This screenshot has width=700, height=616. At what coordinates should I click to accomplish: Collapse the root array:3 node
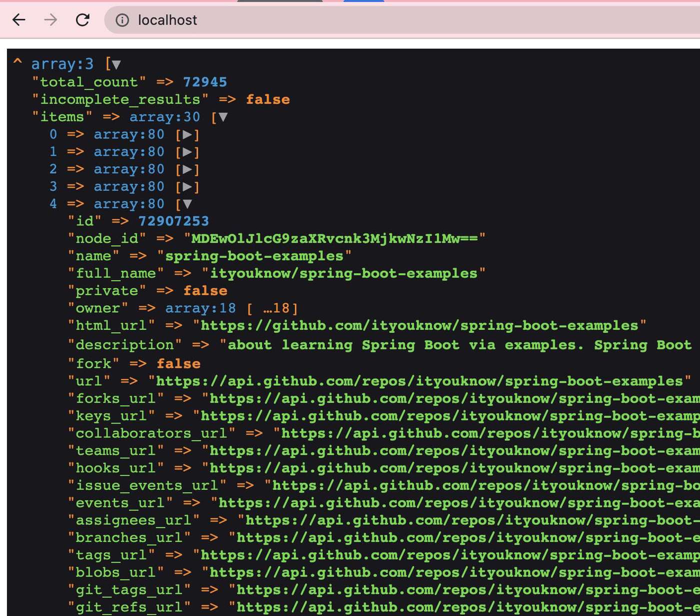(116, 64)
